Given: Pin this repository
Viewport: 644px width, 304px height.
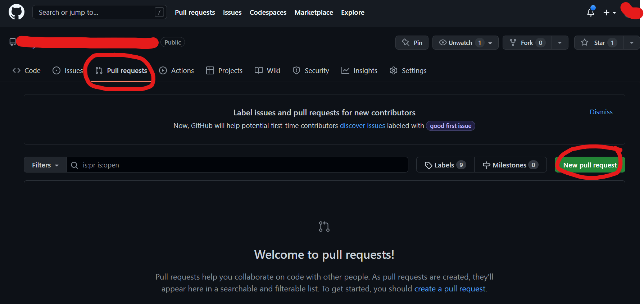Looking at the screenshot, I should coord(412,42).
